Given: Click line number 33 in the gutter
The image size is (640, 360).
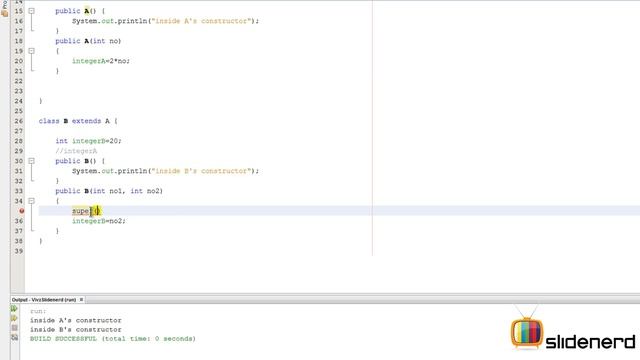Looking at the screenshot, I should click(x=19, y=191).
